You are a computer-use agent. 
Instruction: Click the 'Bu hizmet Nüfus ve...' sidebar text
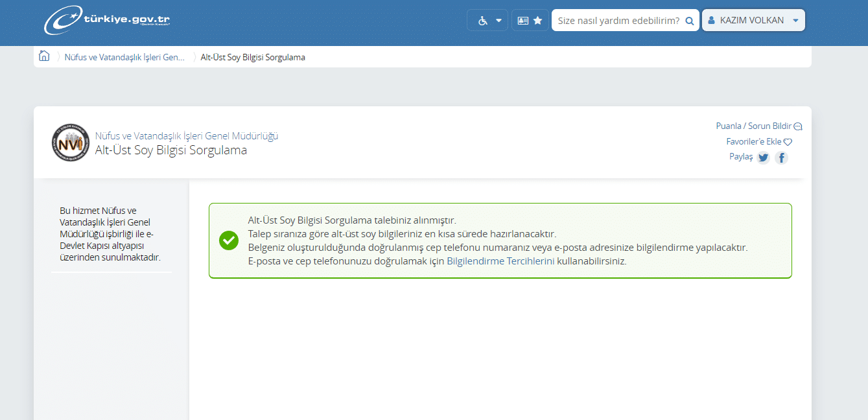pyautogui.click(x=110, y=234)
